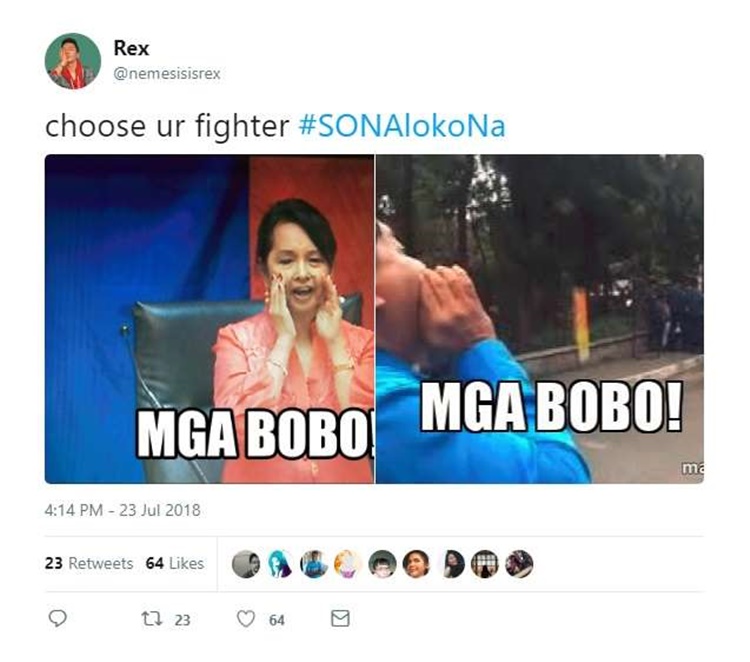Click the envelope direct message icon
This screenshot has width=750, height=662.
tap(340, 618)
